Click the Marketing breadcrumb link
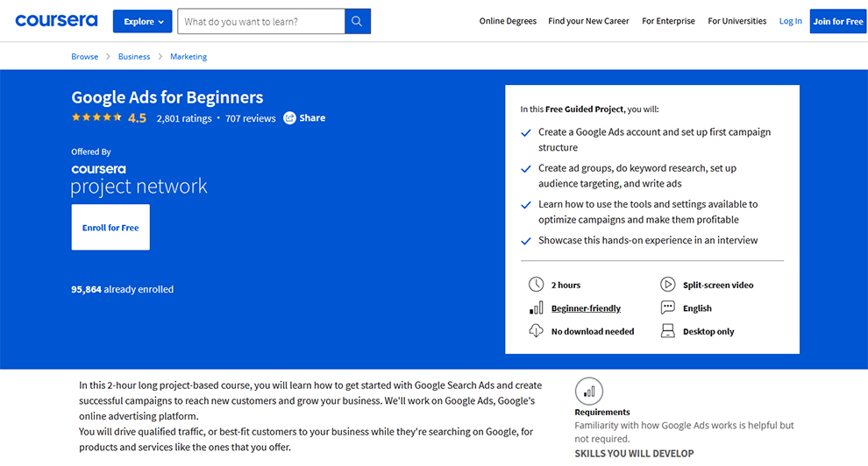Viewport: 868px width, 466px height. pyautogui.click(x=189, y=57)
